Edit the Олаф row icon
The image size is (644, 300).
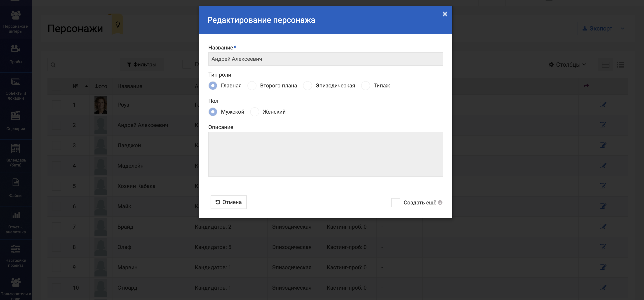(603, 247)
